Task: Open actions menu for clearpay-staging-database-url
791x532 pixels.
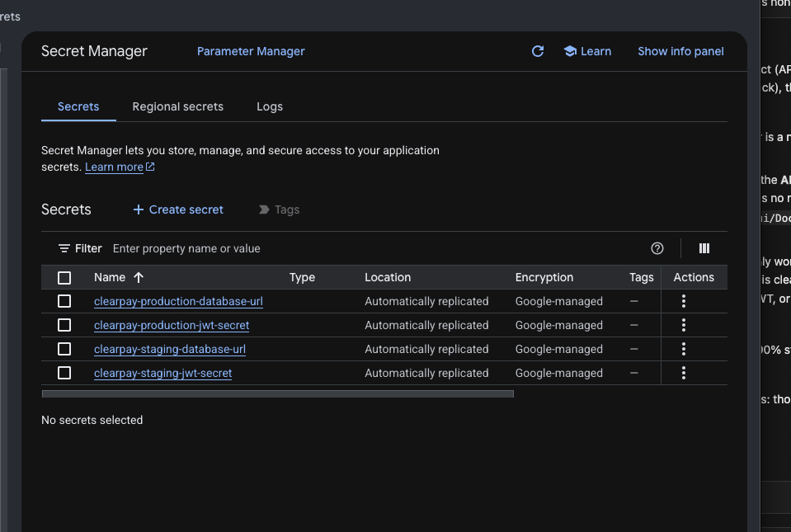Action: (684, 349)
